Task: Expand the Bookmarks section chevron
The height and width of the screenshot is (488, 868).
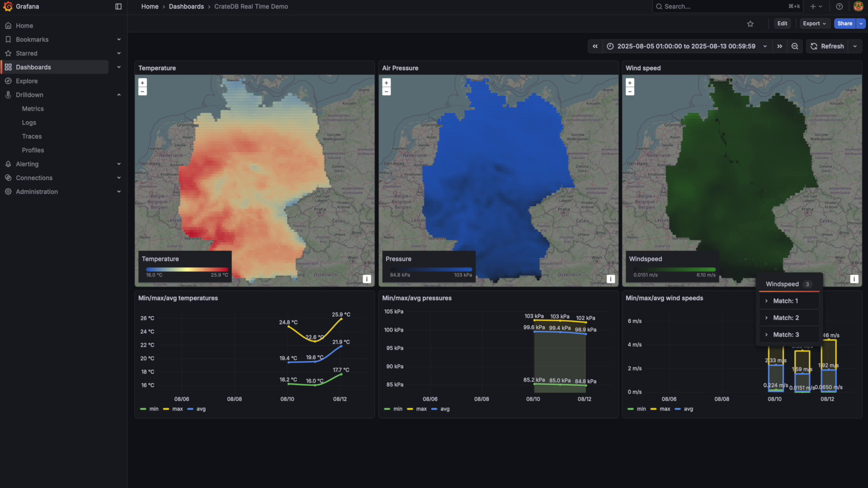Action: coord(119,39)
